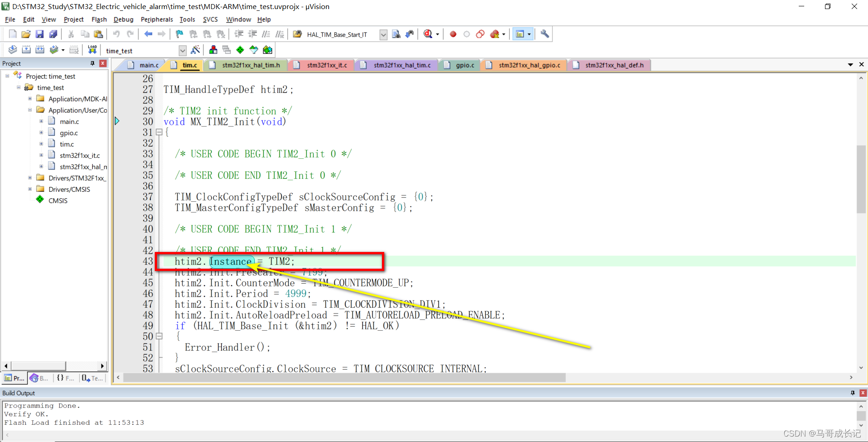
Task: Switch to the Functions bottom panel tab
Action: pyautogui.click(x=66, y=378)
